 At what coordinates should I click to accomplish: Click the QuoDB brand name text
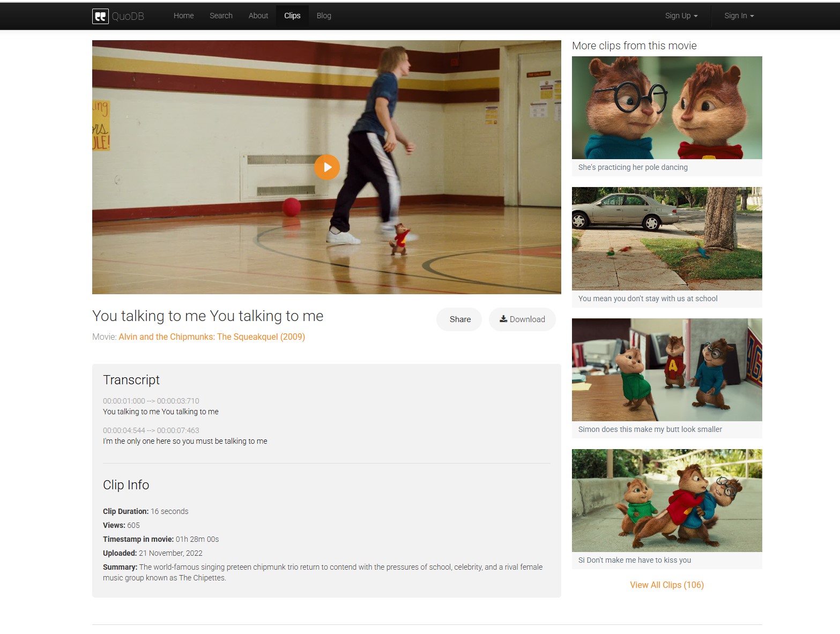click(x=128, y=16)
